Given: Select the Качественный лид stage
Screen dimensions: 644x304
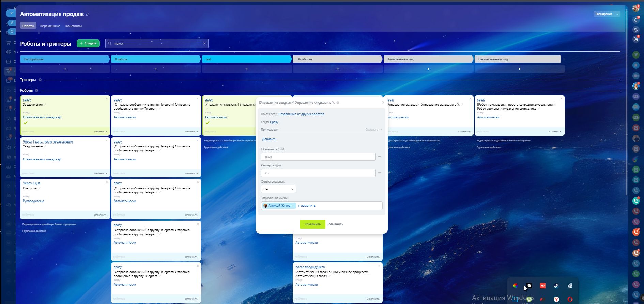Looking at the screenshot, I should pos(428,59).
